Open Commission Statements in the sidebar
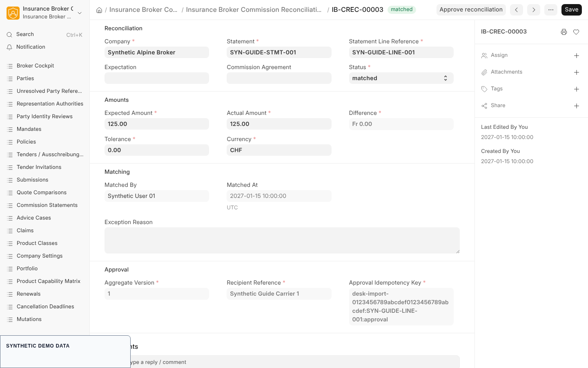This screenshot has height=368, width=588. click(45, 205)
